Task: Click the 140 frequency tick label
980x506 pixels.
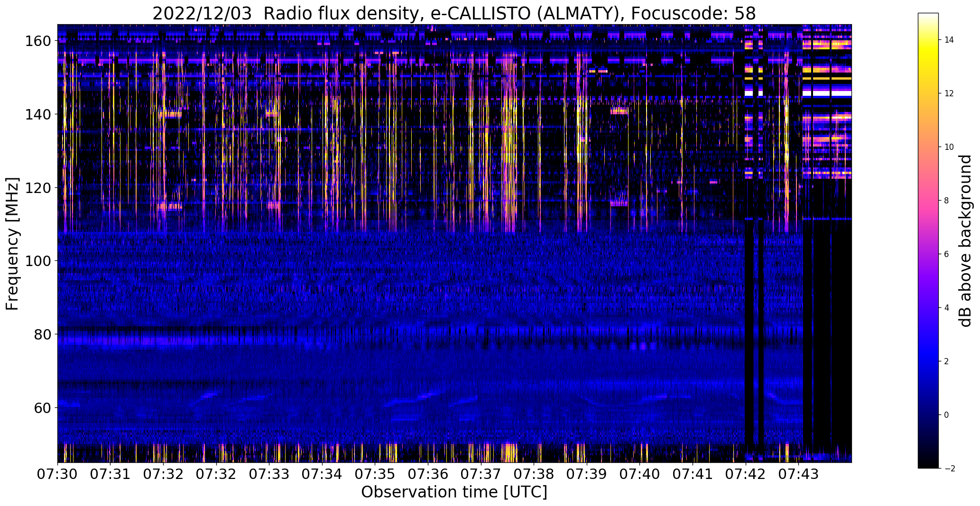Action: (x=37, y=114)
